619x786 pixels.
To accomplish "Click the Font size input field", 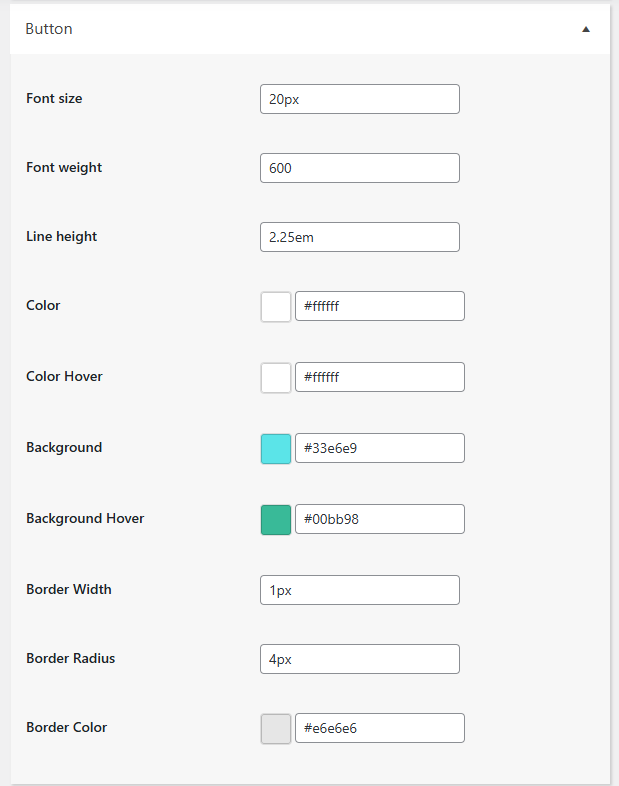I will pos(359,99).
